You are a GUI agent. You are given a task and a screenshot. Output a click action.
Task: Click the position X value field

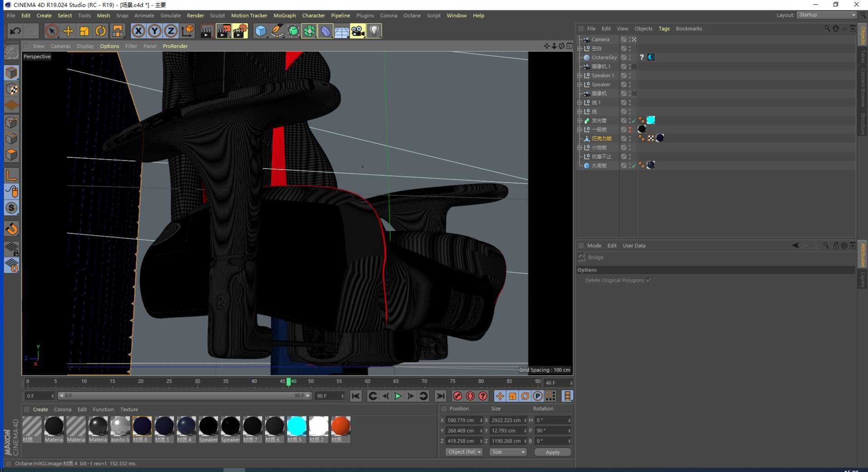(x=462, y=420)
